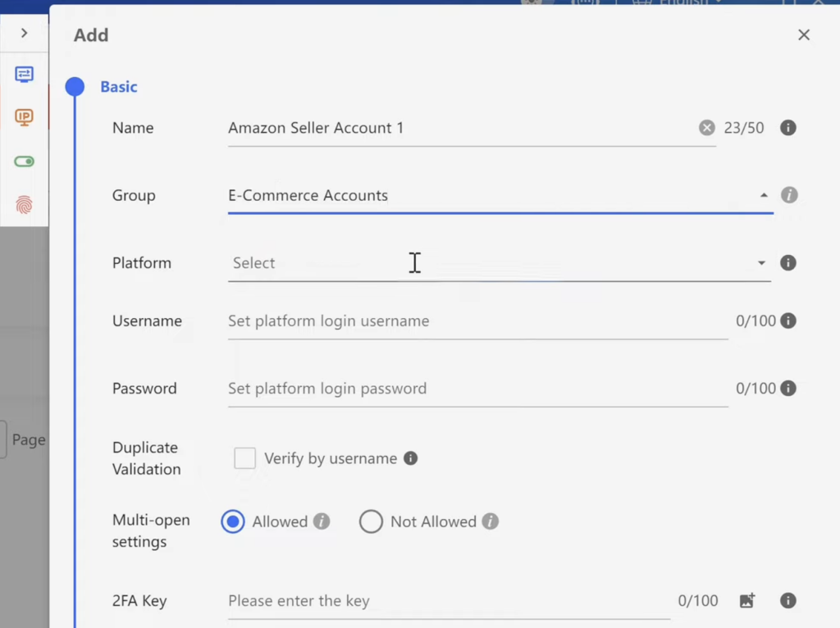840x628 pixels.
Task: Click the Basic section step heading
Action: 119,87
